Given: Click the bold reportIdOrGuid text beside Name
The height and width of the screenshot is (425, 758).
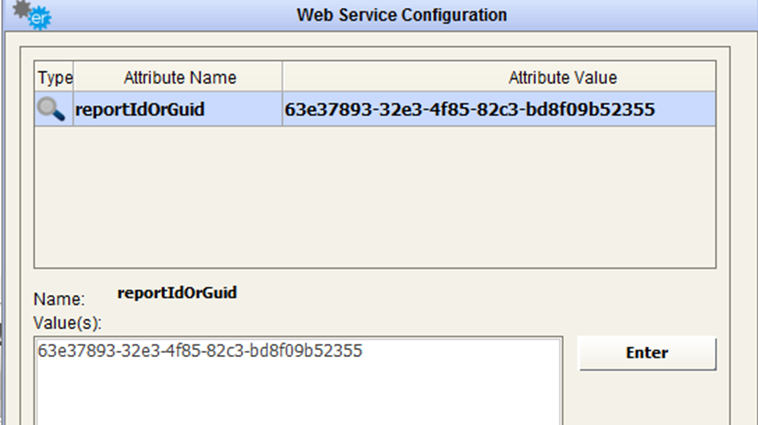Looking at the screenshot, I should [x=177, y=293].
